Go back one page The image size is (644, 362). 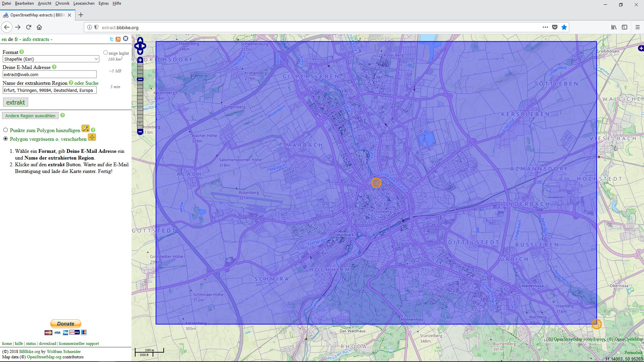(7, 27)
